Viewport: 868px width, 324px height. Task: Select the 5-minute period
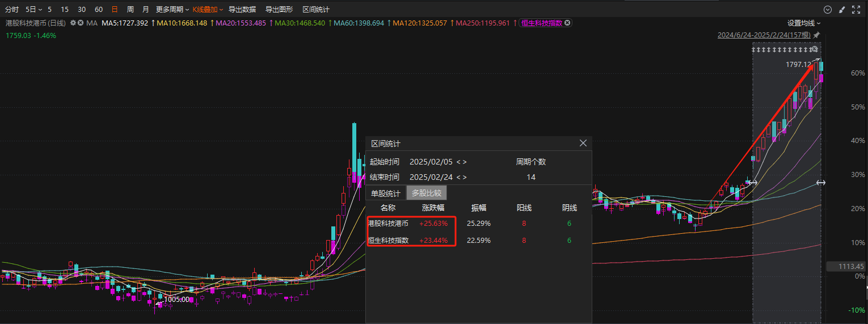click(x=50, y=10)
